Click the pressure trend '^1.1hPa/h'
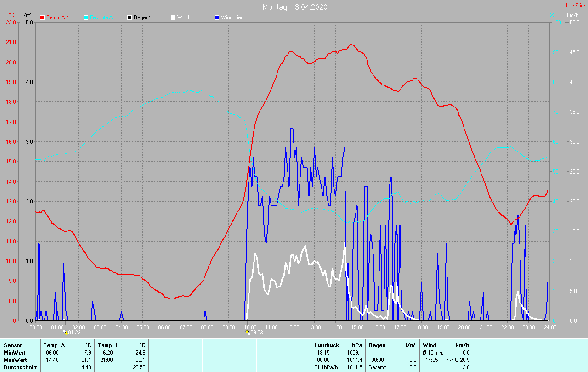This screenshot has width=588, height=372. [x=326, y=367]
